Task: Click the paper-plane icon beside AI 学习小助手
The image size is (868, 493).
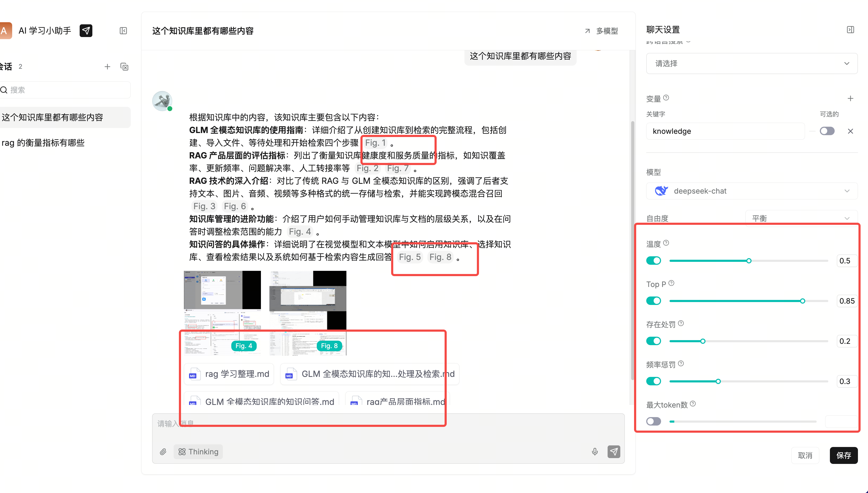Action: 86,30
